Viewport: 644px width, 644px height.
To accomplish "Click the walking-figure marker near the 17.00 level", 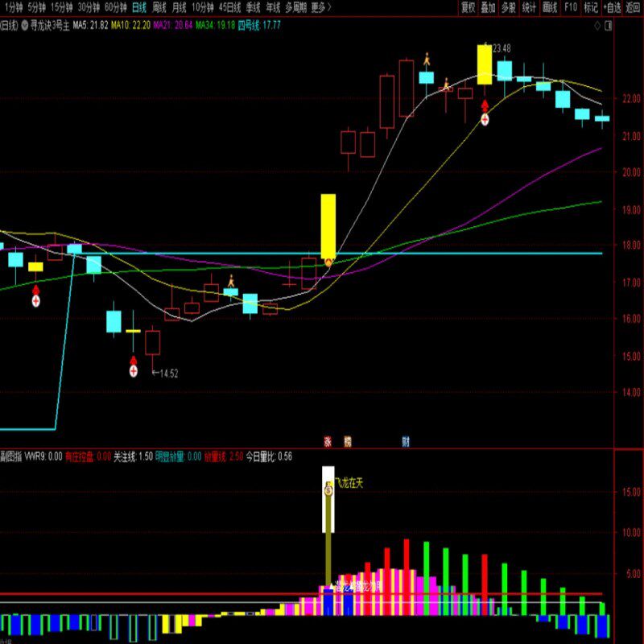I will pyautogui.click(x=231, y=281).
